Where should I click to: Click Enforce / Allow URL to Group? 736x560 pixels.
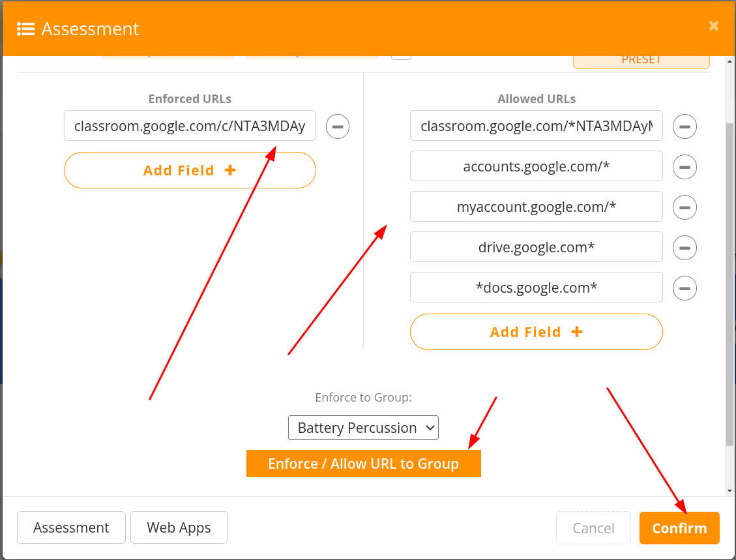364,464
